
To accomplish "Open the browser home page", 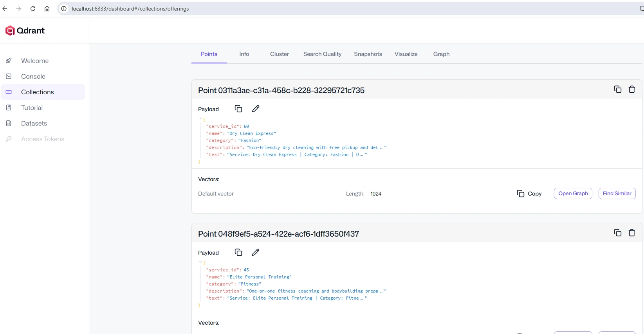I will pyautogui.click(x=47, y=9).
